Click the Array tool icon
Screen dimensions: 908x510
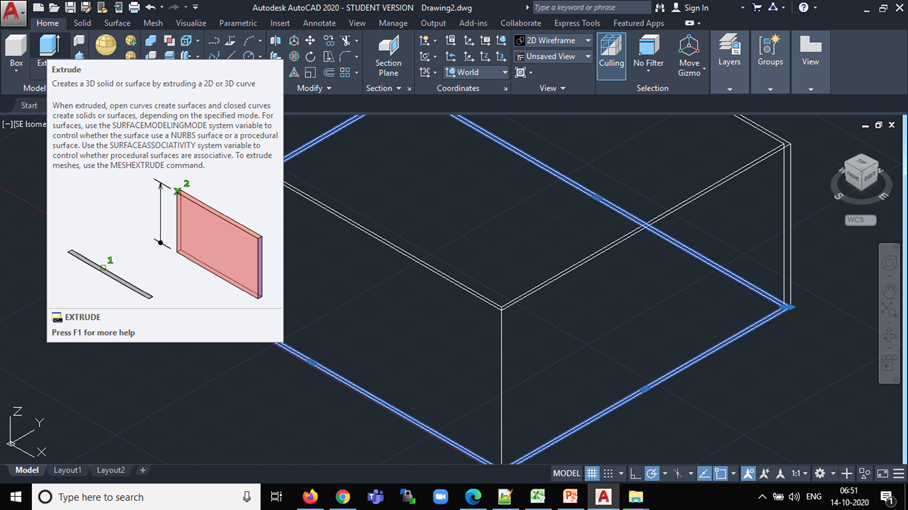pos(346,72)
